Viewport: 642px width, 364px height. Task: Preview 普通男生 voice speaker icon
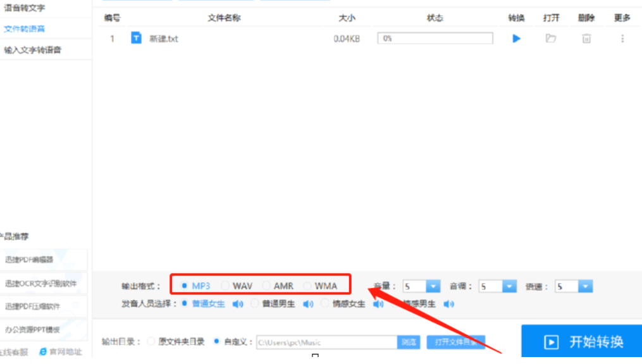pos(308,304)
